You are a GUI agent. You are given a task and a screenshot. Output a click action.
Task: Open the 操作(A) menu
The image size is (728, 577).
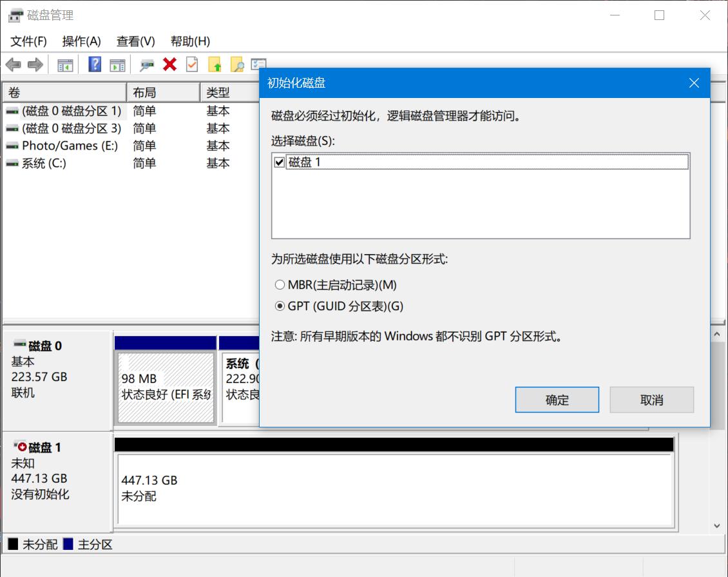(81, 41)
